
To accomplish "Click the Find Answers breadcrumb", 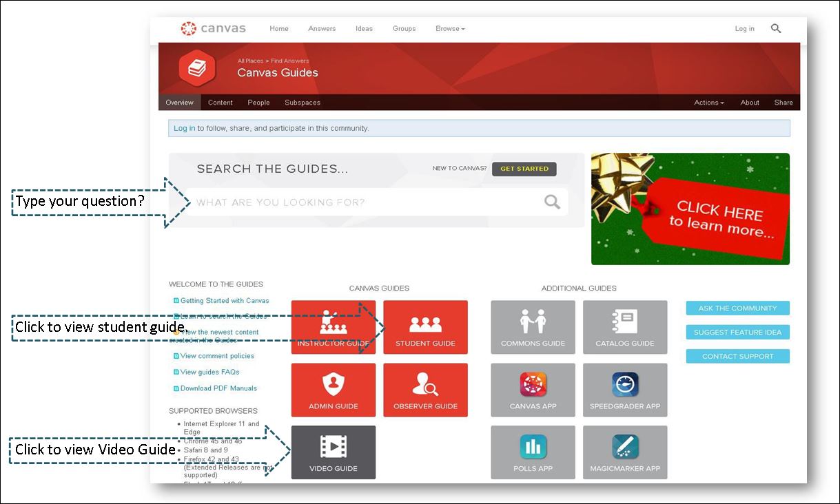I will tap(290, 61).
